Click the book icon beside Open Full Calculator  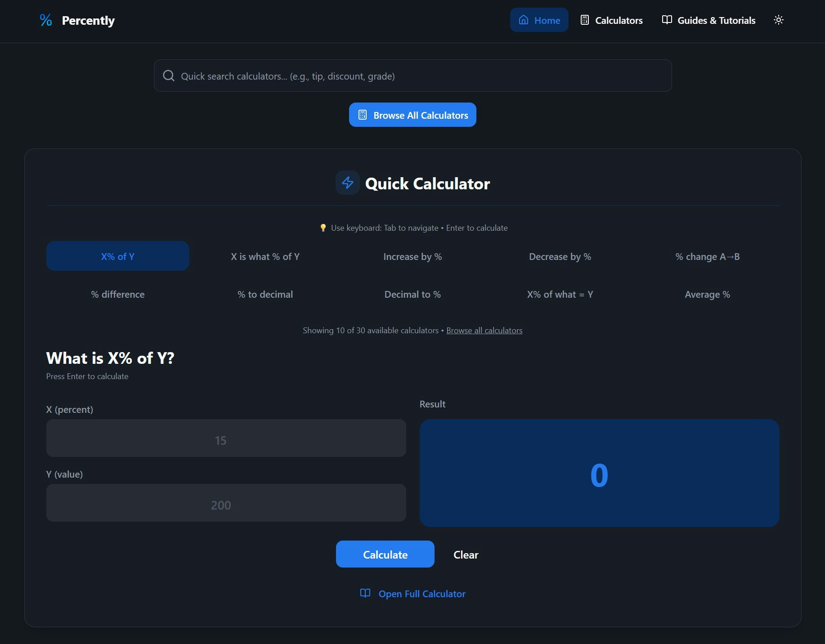click(365, 593)
